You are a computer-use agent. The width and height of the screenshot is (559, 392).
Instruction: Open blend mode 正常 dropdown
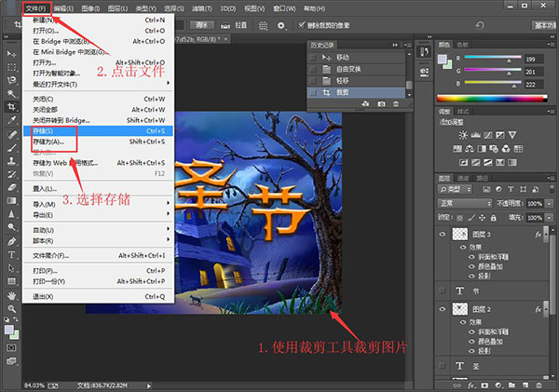pos(465,204)
